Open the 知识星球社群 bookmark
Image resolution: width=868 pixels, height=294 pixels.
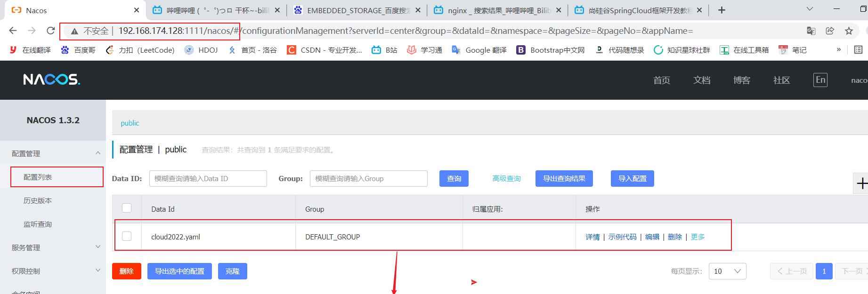pos(681,50)
